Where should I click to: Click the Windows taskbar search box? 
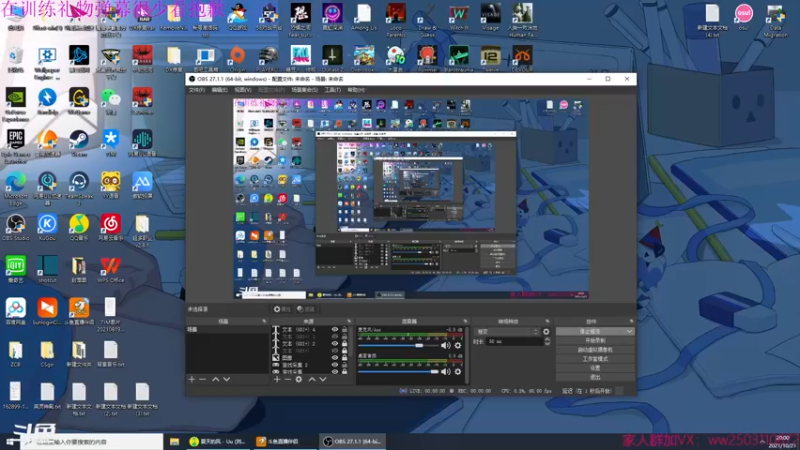pos(92,442)
